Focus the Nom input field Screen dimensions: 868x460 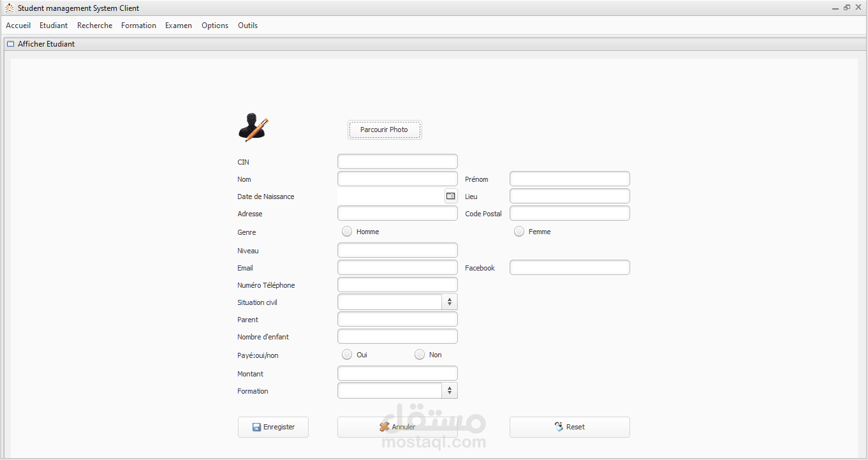coord(397,179)
